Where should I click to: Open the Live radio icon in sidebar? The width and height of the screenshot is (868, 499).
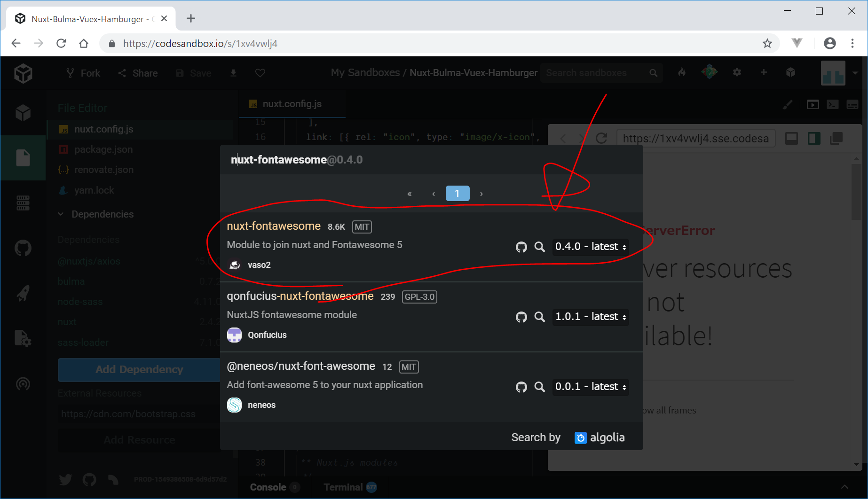23,384
